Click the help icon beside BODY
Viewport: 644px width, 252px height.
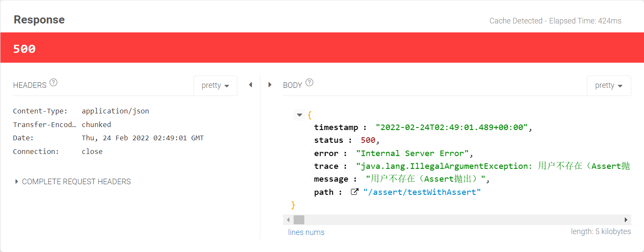pyautogui.click(x=309, y=83)
